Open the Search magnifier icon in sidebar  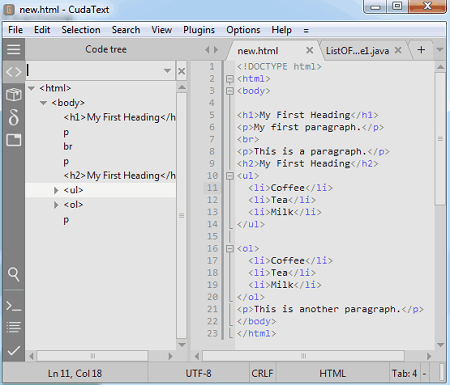point(14,274)
